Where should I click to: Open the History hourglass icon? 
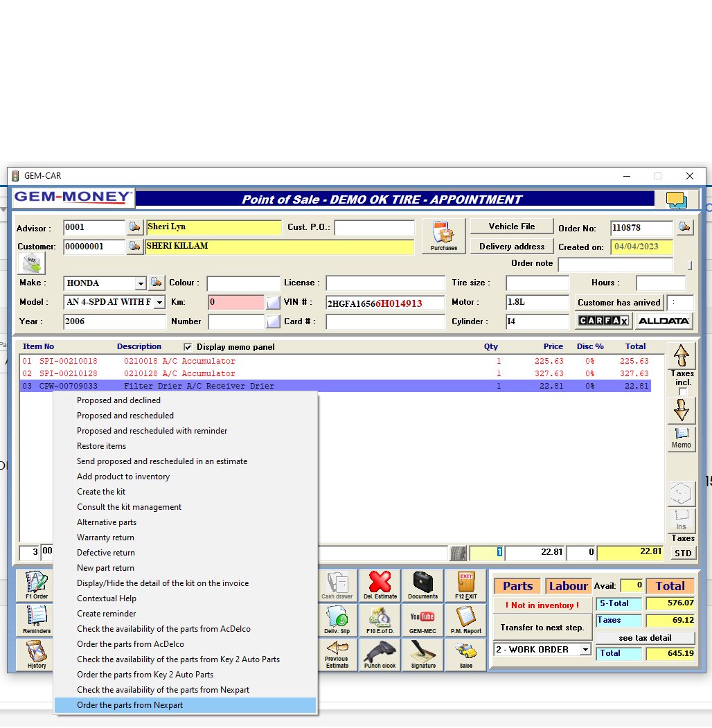(x=37, y=654)
